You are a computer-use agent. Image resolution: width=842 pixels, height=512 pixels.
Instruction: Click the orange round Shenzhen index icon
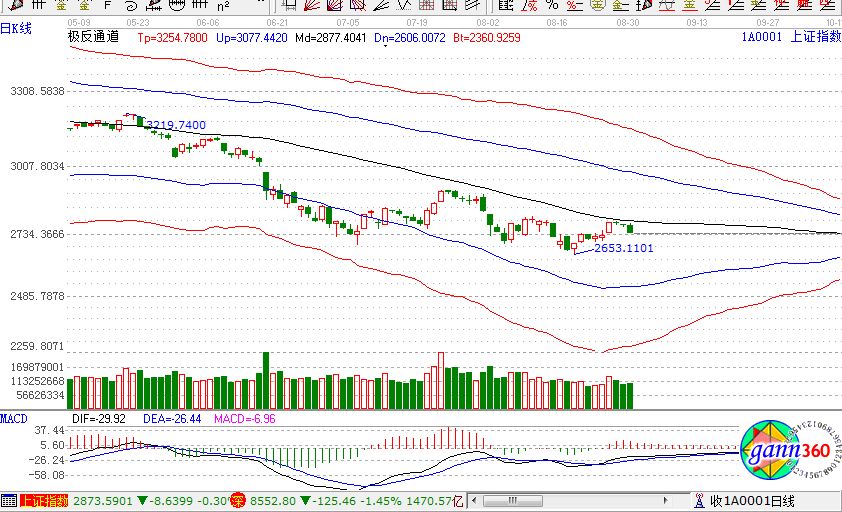pyautogui.click(x=237, y=500)
